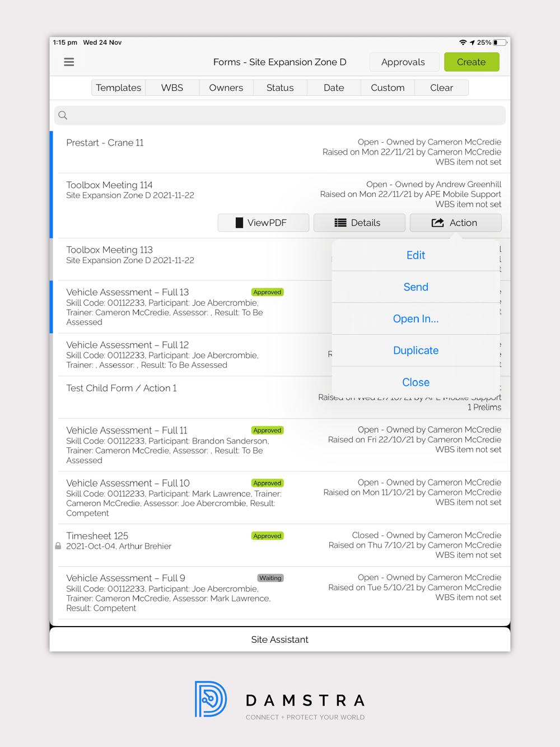
Task: Click Waiting badge on Vehicle Assessment Full 9
Action: point(270,578)
